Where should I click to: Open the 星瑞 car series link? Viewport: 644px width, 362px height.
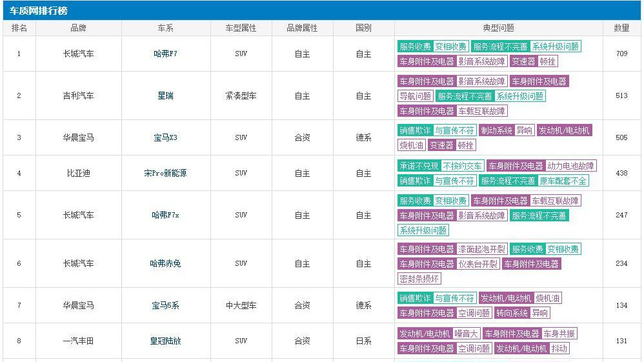(165, 96)
